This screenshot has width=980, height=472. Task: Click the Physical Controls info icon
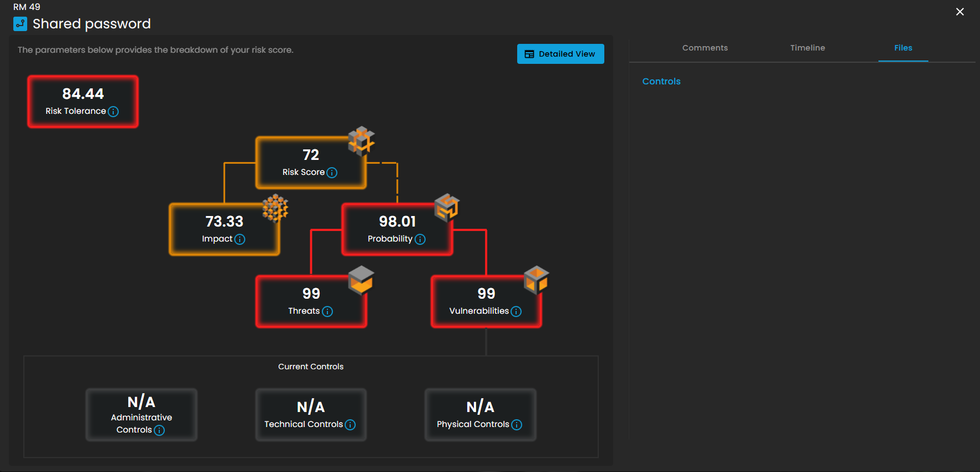[x=517, y=425]
